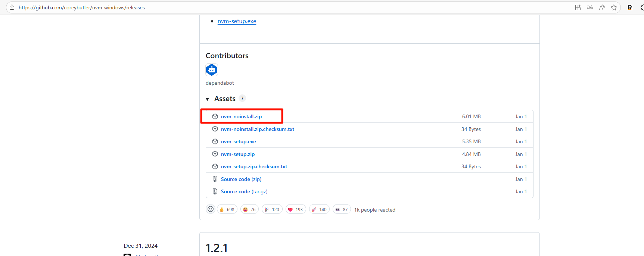Download nvm-setup.exe from Assets list
Screen dimensions: 644x256
point(238,141)
